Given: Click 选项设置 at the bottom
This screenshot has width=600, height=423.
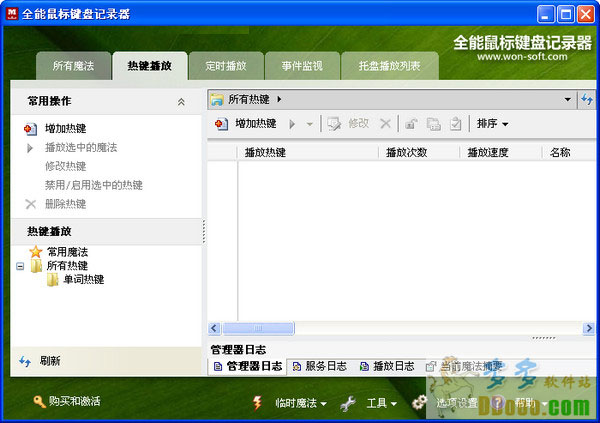Looking at the screenshot, I should pyautogui.click(x=457, y=403).
